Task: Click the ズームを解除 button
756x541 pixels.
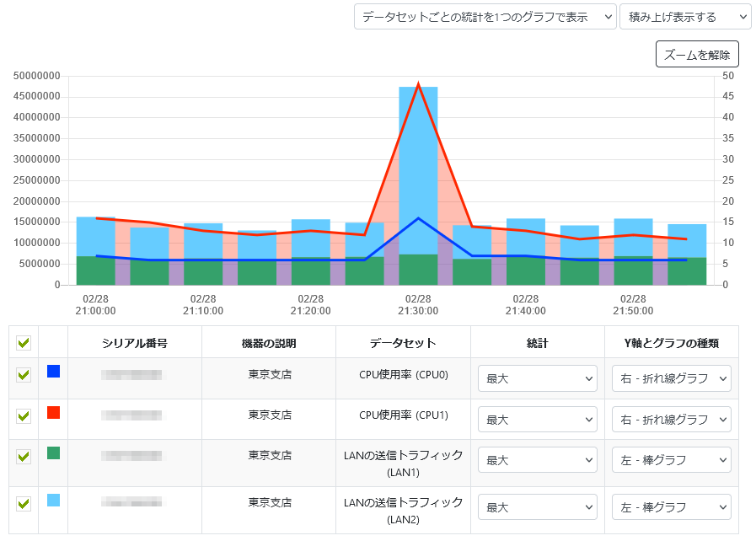Action: 697,54
